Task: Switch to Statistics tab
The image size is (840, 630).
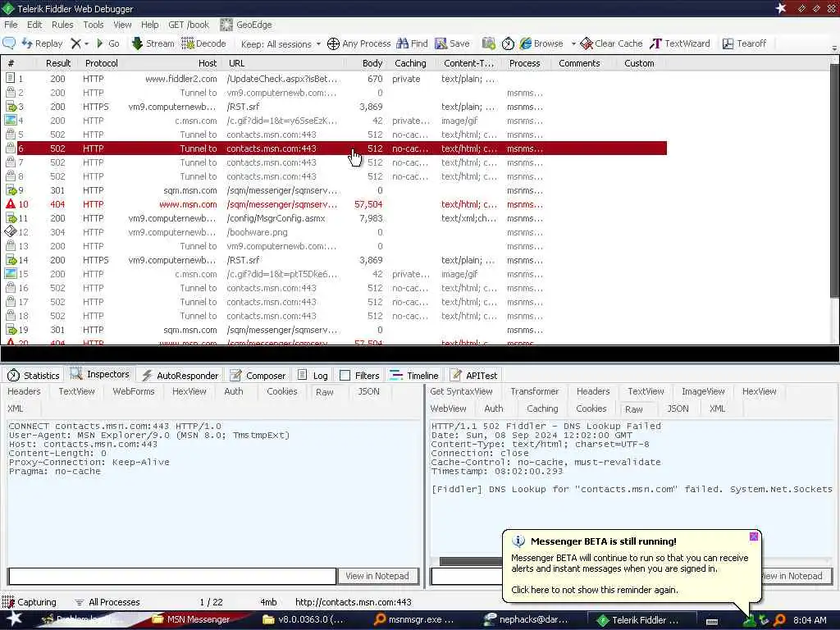Action: point(33,376)
